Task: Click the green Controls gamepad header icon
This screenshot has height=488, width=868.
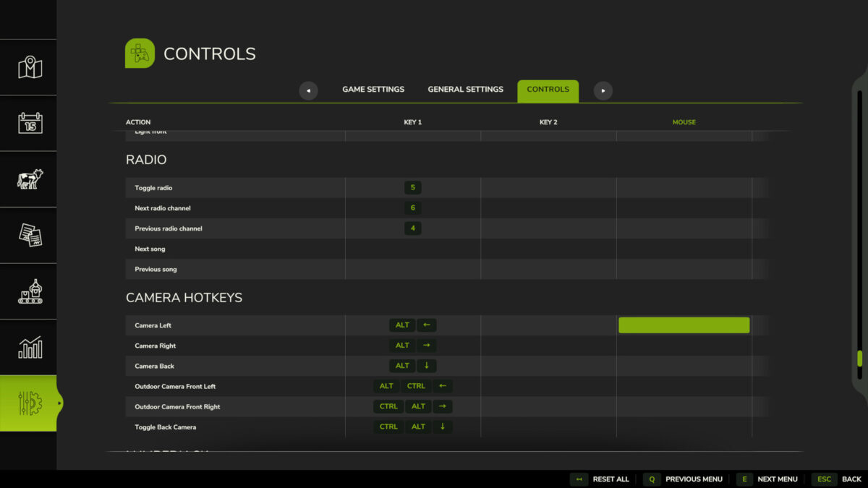Action: coord(140,53)
